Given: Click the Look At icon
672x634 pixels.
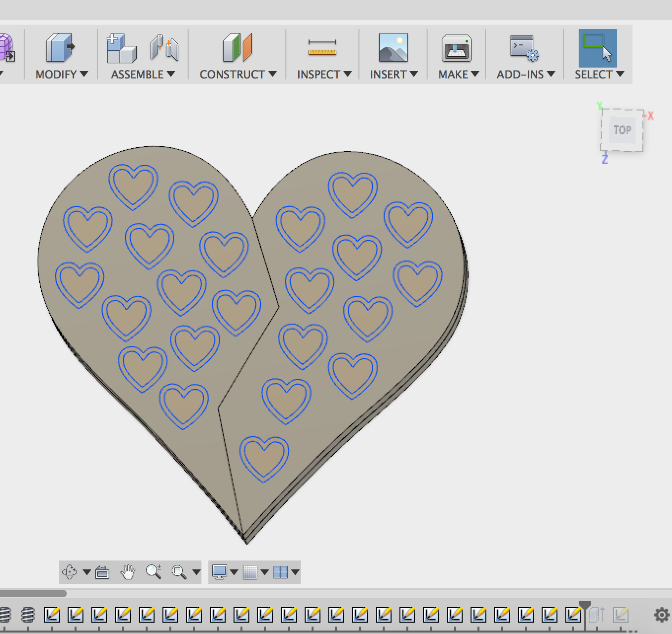Looking at the screenshot, I should point(102,572).
